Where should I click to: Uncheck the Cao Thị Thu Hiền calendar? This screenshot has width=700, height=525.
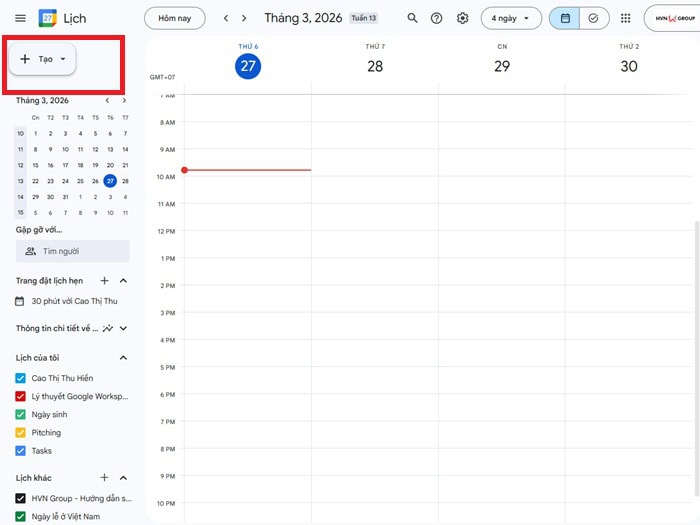20,378
